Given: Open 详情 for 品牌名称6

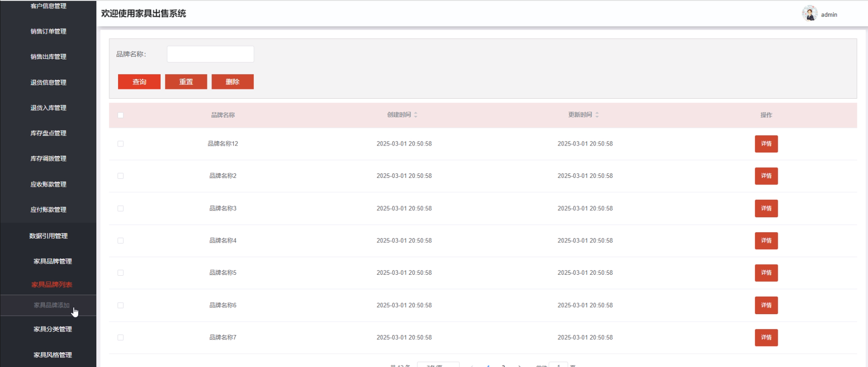Looking at the screenshot, I should point(766,305).
